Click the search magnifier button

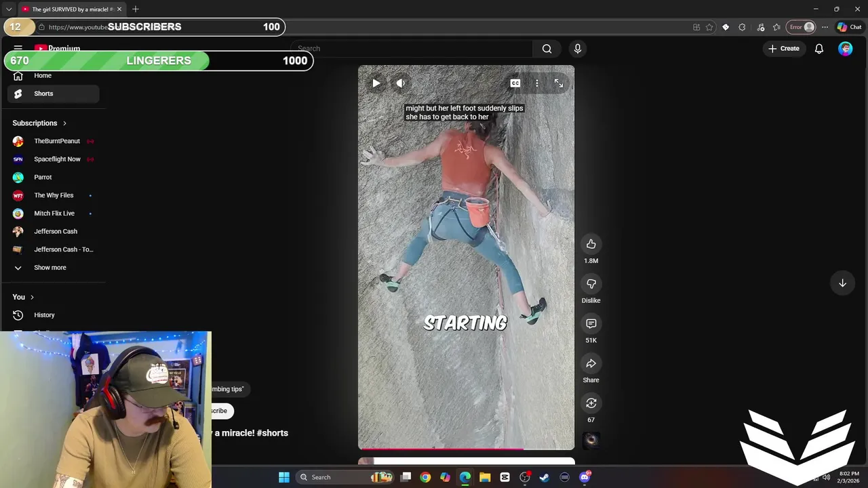point(547,49)
